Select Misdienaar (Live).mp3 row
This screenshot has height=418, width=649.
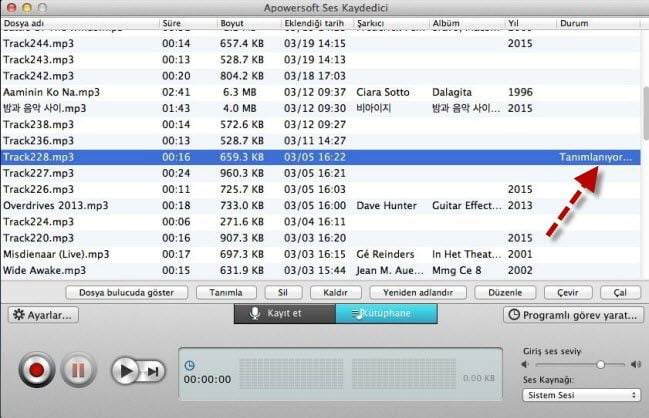click(321, 254)
